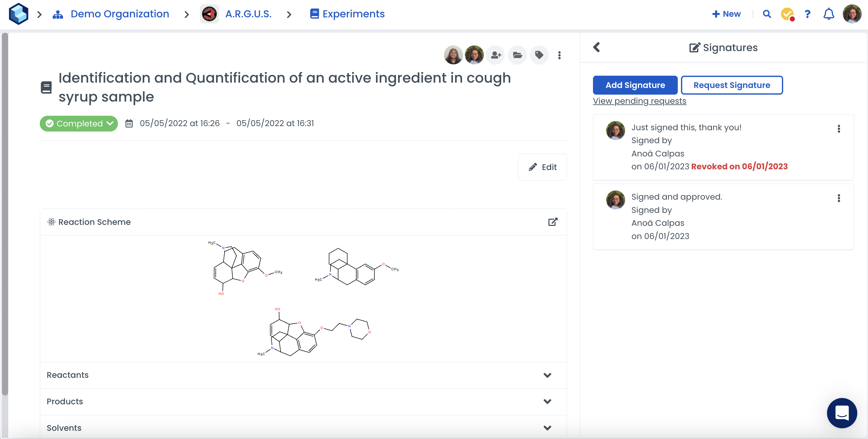Collapse the Signatures panel with back arrow
868x439 pixels.
pyautogui.click(x=596, y=47)
